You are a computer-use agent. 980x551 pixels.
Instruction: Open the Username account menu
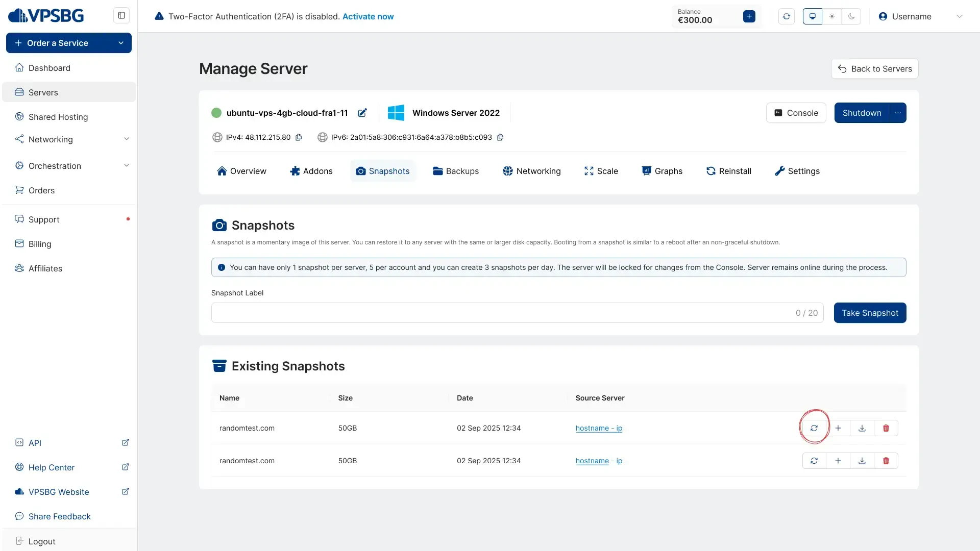pos(920,16)
